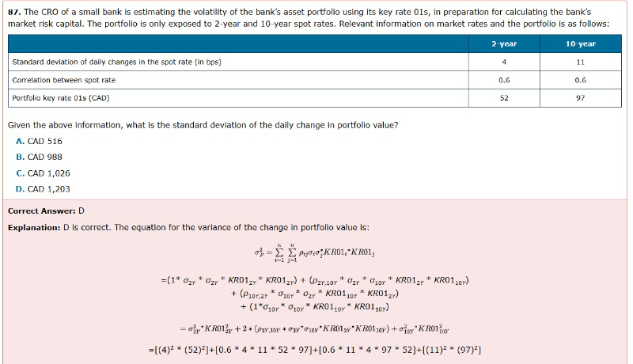Click the 10-year correlation value 0.6
The image size is (633, 364).
(x=581, y=80)
